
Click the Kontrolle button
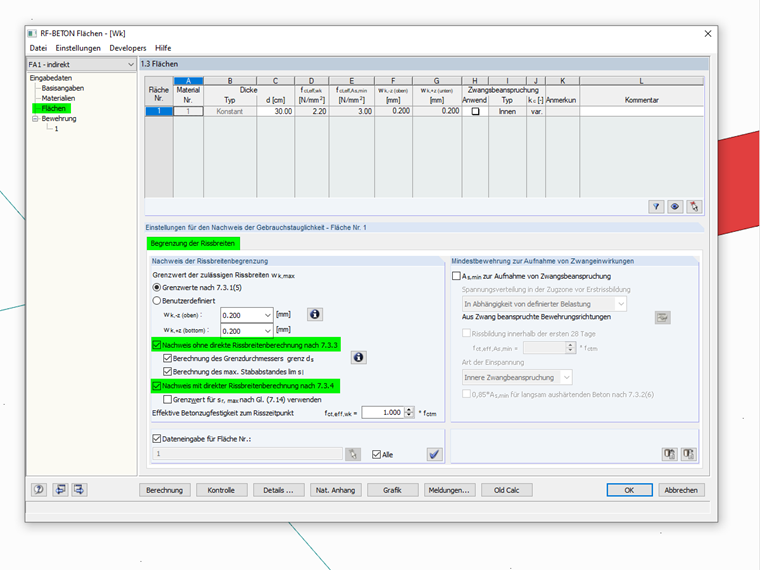221,490
